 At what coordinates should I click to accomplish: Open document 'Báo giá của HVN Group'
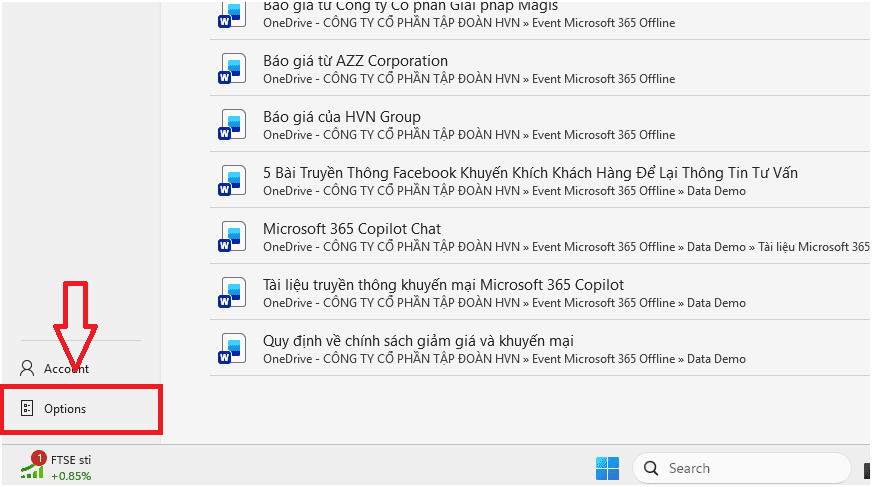(x=341, y=117)
